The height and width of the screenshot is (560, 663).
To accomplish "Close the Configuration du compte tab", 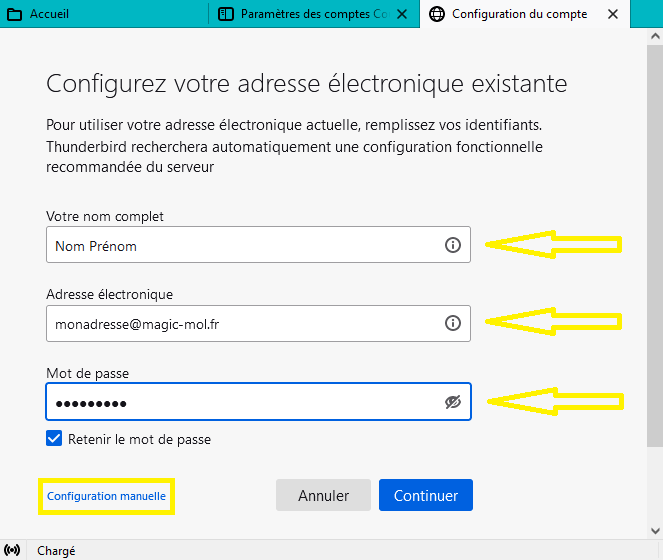I will 613,14.
